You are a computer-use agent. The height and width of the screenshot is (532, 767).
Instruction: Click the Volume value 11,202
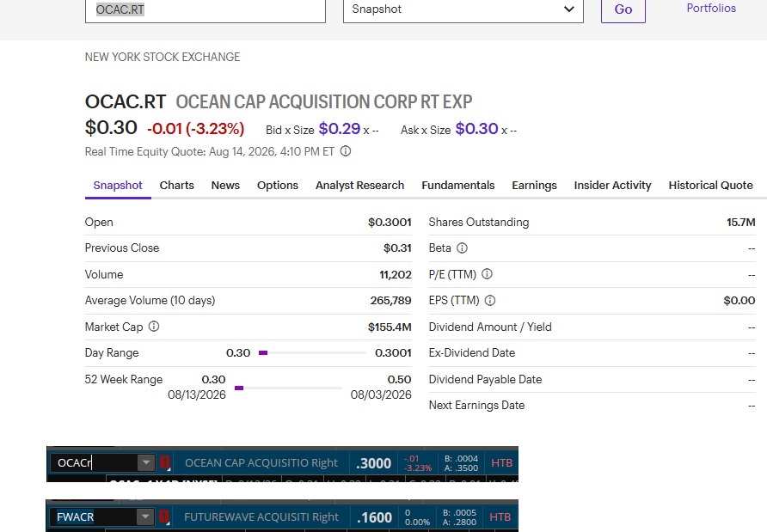(396, 274)
